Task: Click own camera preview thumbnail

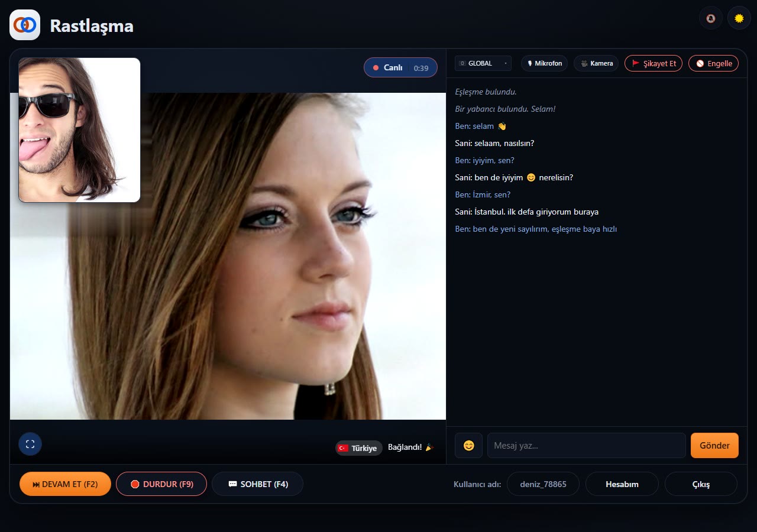Action: click(x=79, y=130)
